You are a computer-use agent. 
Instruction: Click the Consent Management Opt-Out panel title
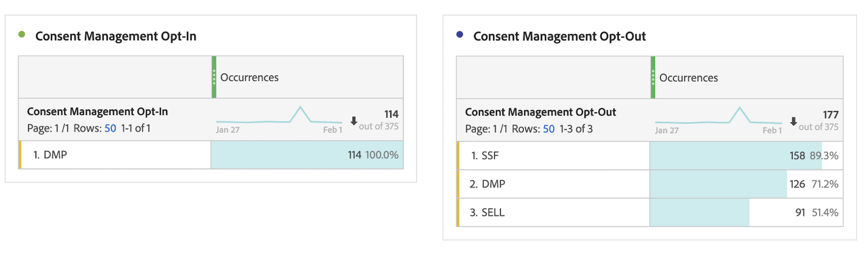click(x=559, y=37)
